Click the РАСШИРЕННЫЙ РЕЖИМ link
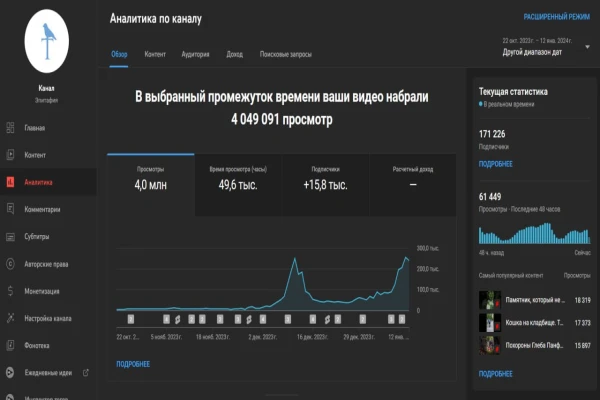 point(556,17)
